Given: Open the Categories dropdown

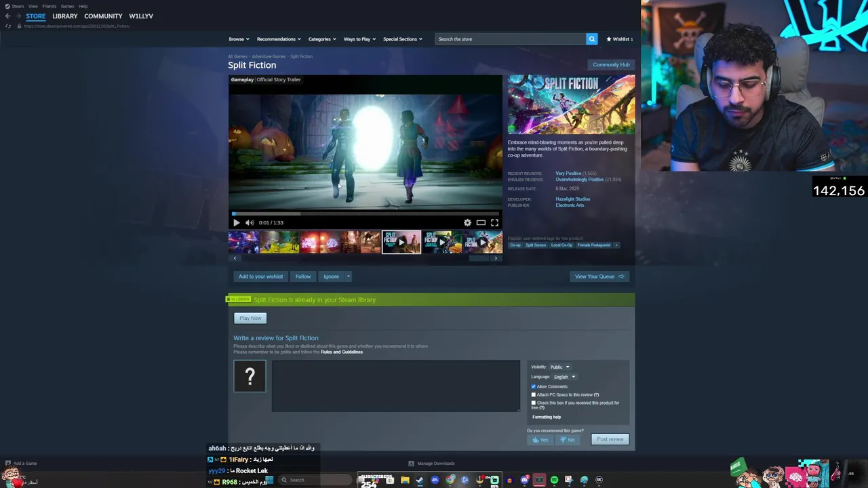Looking at the screenshot, I should 322,39.
